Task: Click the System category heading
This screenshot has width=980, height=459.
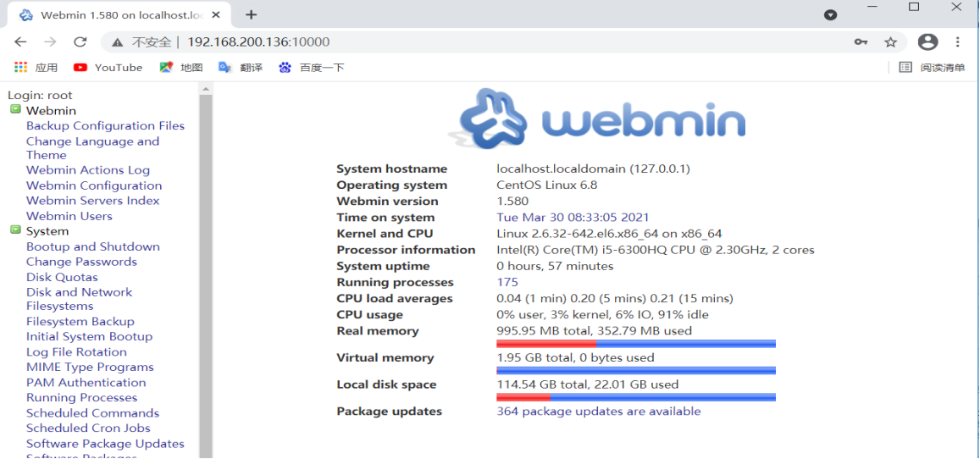Action: pos(47,231)
